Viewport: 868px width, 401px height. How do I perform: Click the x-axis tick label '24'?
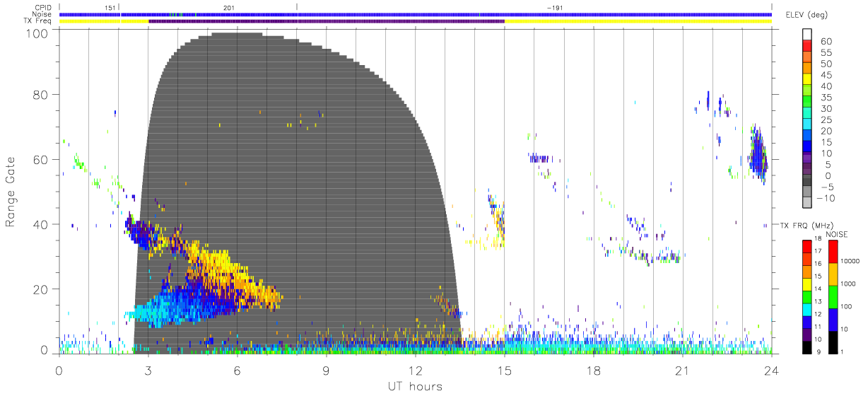pyautogui.click(x=772, y=370)
